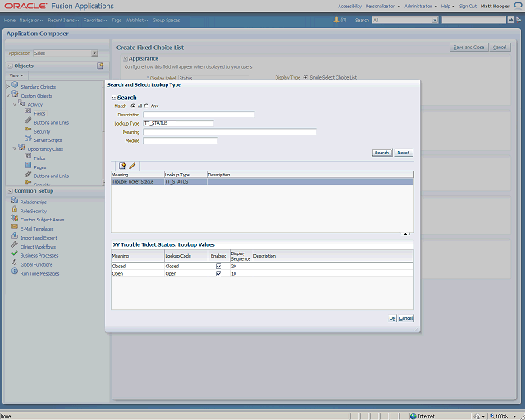Screen dimensions: 525x420
Task: Click the zoom level magnifier in status bar
Action: (x=492, y=417)
